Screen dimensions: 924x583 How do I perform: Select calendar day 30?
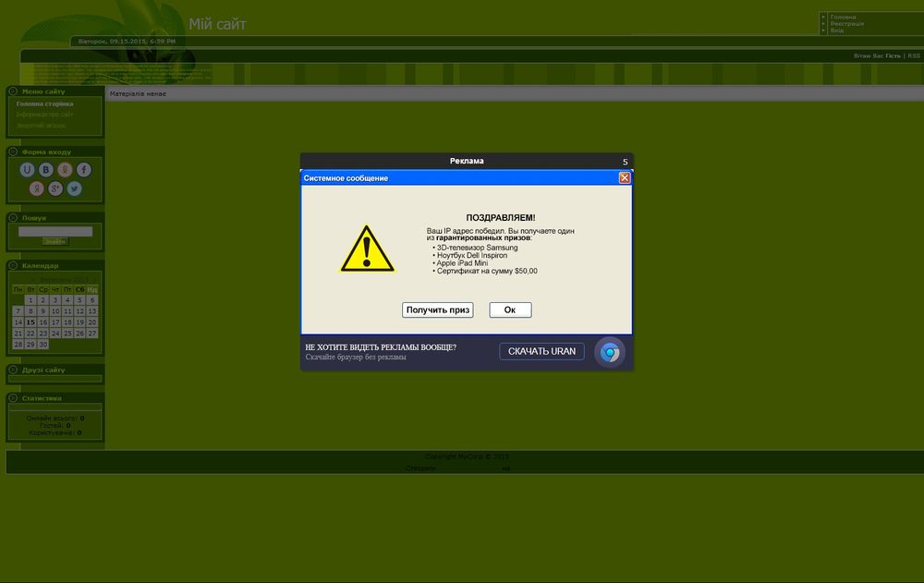(43, 345)
